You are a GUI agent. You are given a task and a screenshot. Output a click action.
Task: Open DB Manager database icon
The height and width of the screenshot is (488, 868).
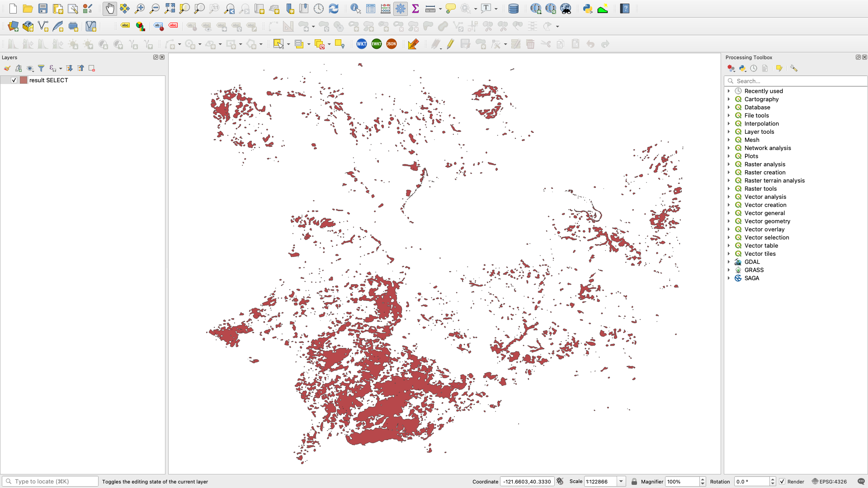click(x=514, y=9)
